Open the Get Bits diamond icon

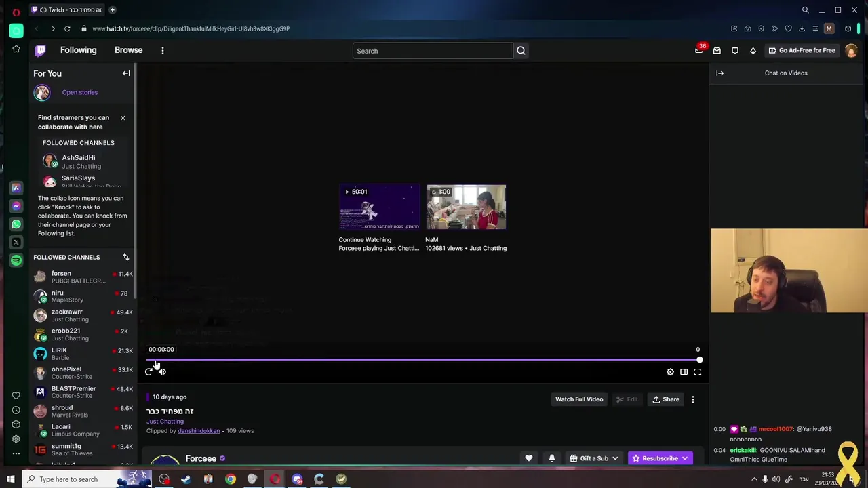coord(753,50)
